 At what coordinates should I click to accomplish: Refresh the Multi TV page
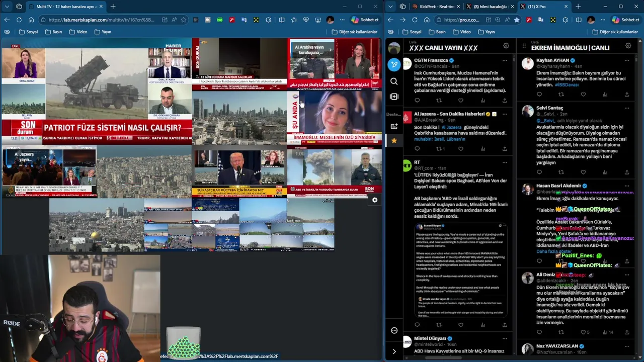point(19,20)
